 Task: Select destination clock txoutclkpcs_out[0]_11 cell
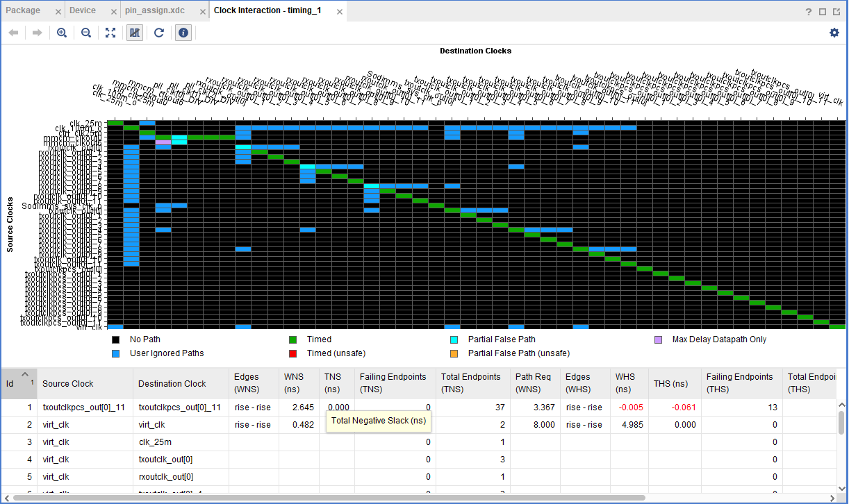179,408
